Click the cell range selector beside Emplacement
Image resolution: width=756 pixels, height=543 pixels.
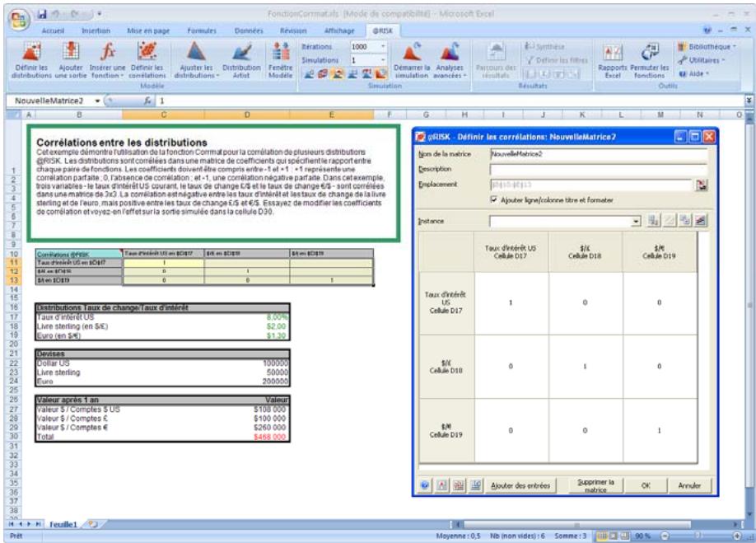(x=702, y=186)
